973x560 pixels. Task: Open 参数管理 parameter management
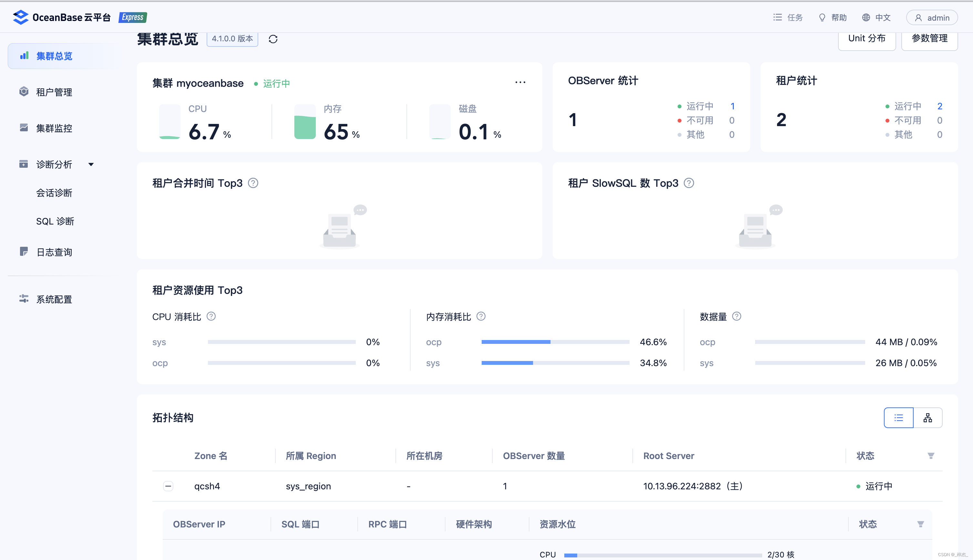(x=929, y=38)
